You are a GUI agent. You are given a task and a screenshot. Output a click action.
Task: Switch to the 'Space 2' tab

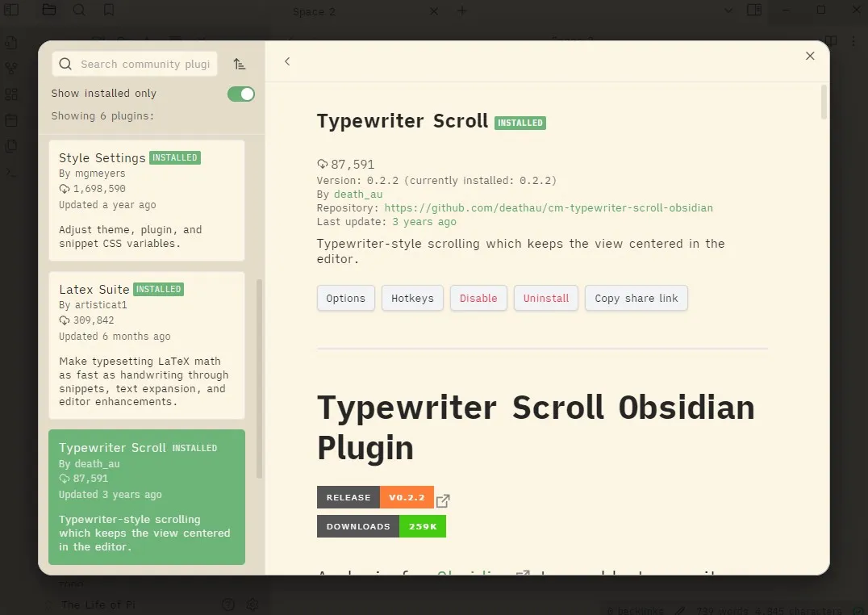coord(314,11)
